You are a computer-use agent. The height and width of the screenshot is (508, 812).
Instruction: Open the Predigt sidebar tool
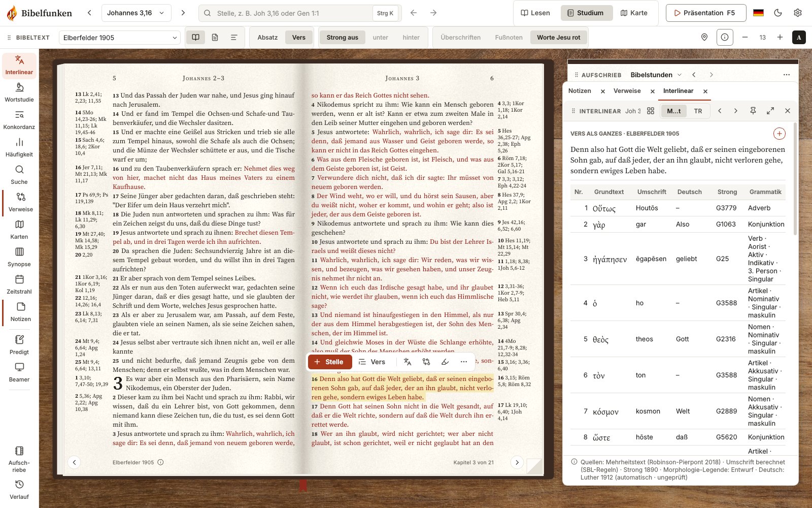point(19,345)
